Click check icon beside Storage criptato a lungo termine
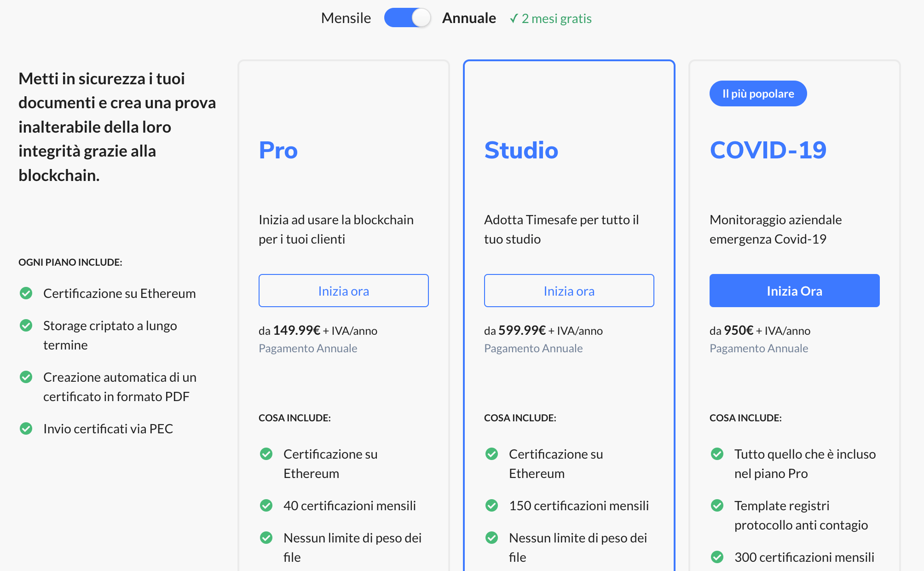This screenshot has width=924, height=571. pos(26,326)
